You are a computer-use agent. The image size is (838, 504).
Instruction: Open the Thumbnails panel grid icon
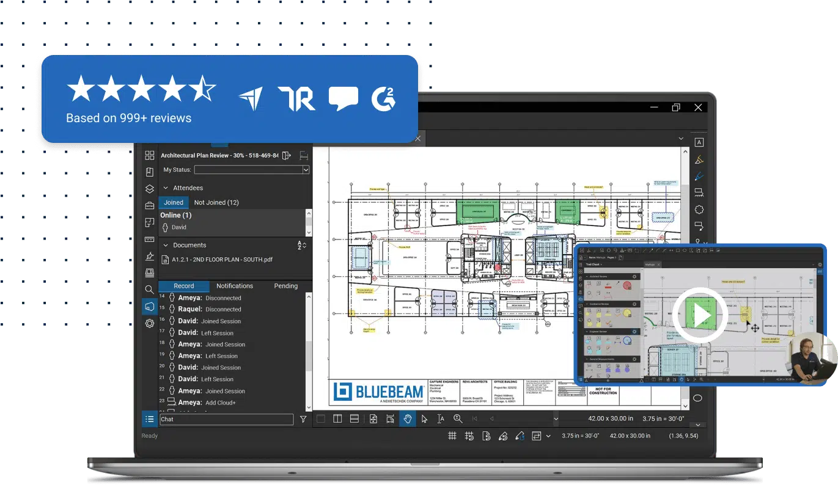pyautogui.click(x=150, y=155)
